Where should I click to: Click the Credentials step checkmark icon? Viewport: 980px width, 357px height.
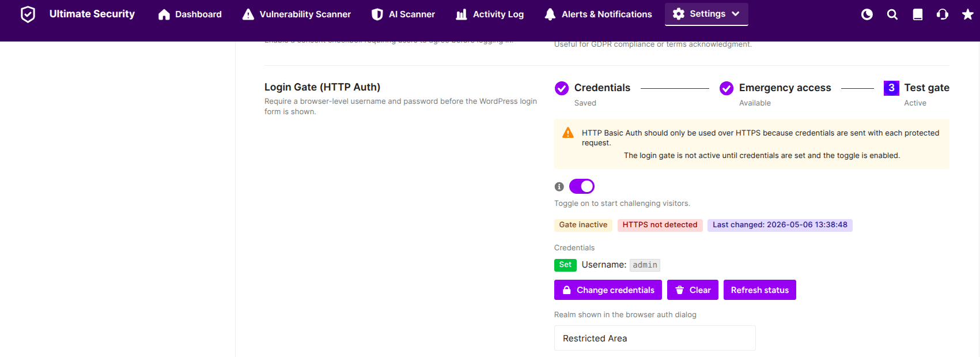click(x=562, y=88)
